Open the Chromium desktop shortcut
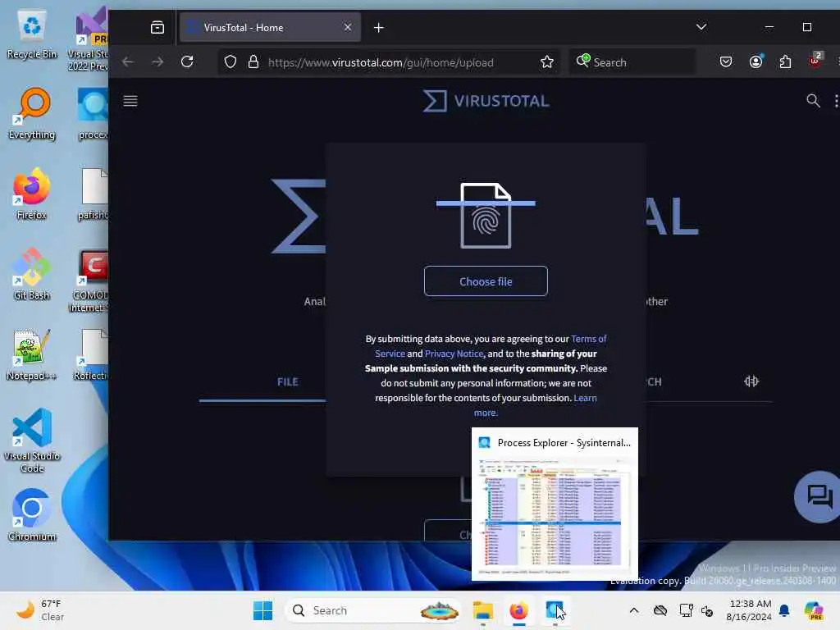Screen dimensions: 840x630 click(x=32, y=515)
